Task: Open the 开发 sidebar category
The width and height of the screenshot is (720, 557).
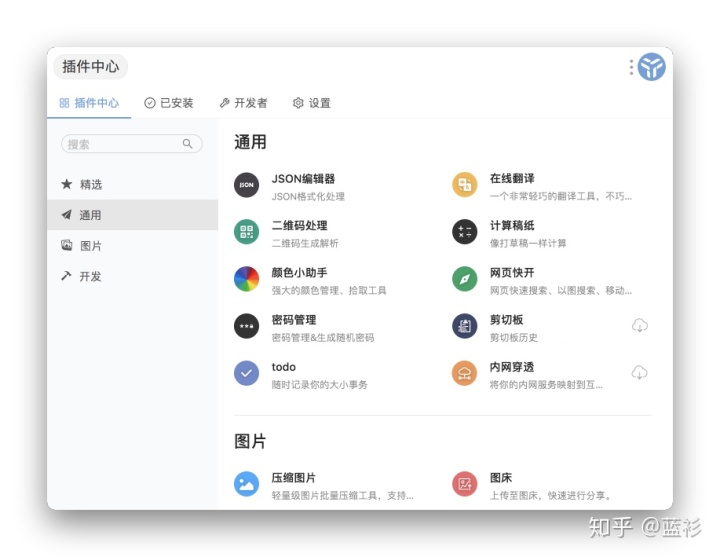Action: pyautogui.click(x=91, y=276)
